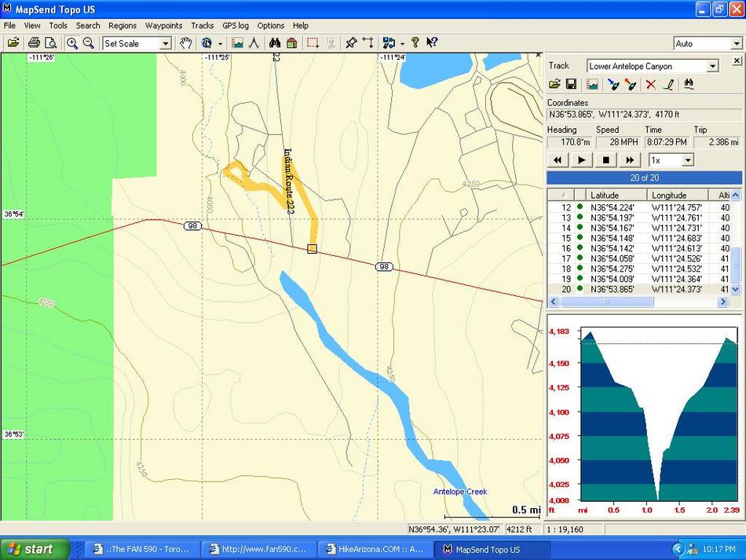Screen dimensions: 746x560
Task: Select the Zoom Out magnifier tool
Action: (x=89, y=43)
